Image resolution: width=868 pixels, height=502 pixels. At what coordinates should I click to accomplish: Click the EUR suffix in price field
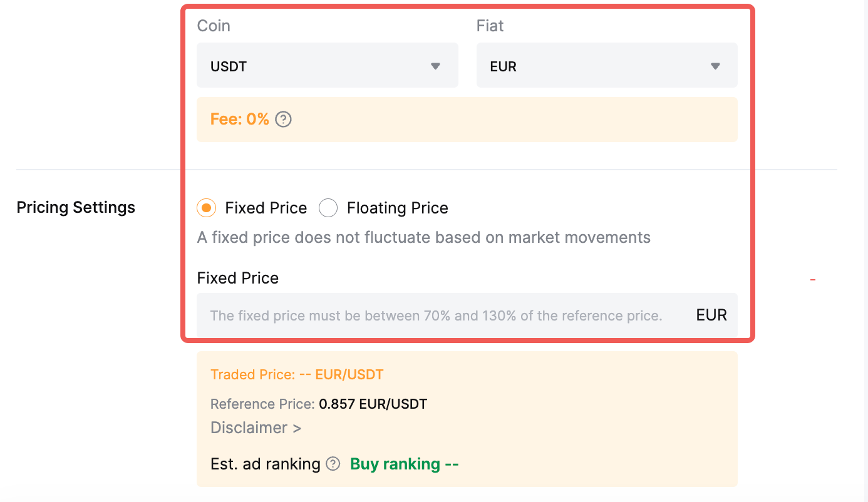click(711, 315)
